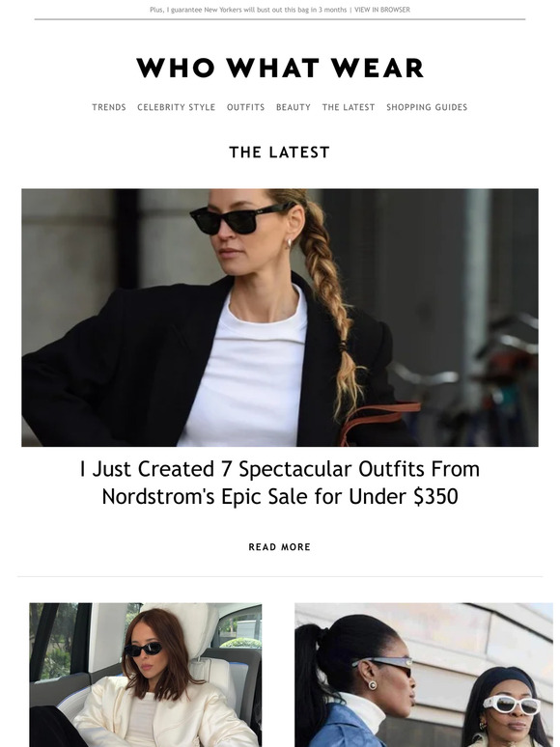
Task: Click the black Ray-Ban sunglasses in hero image
Action: (x=240, y=219)
